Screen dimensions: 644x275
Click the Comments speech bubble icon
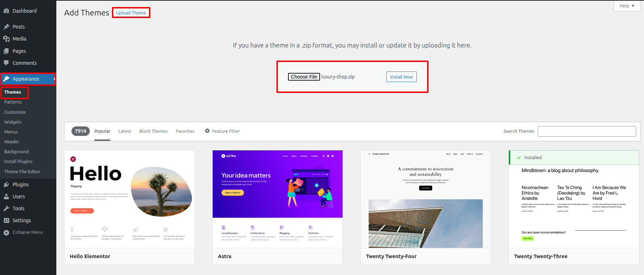[x=6, y=63]
